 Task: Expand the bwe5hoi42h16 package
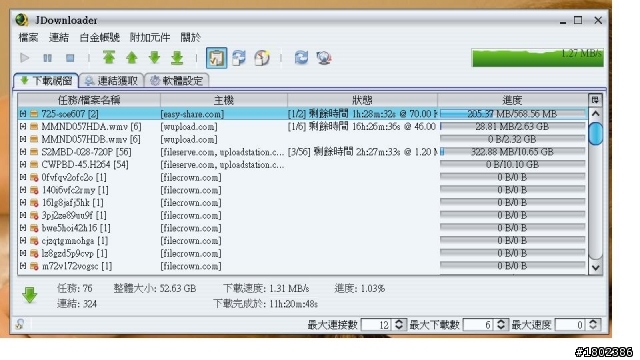23,228
